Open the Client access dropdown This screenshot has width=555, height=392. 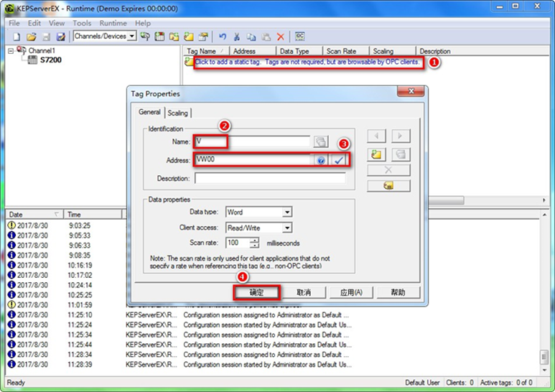coord(287,228)
